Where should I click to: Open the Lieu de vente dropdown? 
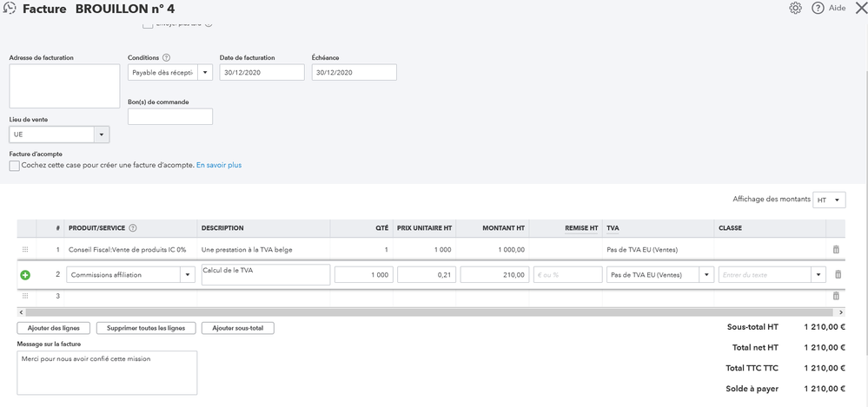[x=102, y=135]
